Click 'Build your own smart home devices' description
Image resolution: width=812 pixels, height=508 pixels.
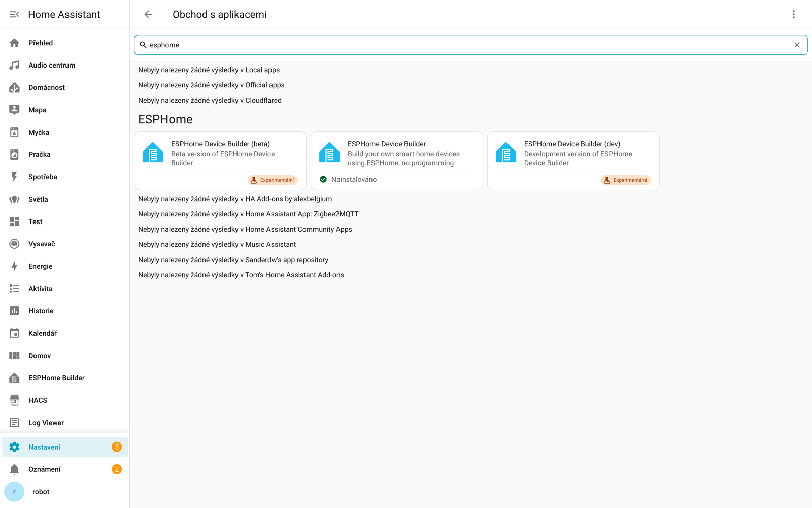[403, 158]
